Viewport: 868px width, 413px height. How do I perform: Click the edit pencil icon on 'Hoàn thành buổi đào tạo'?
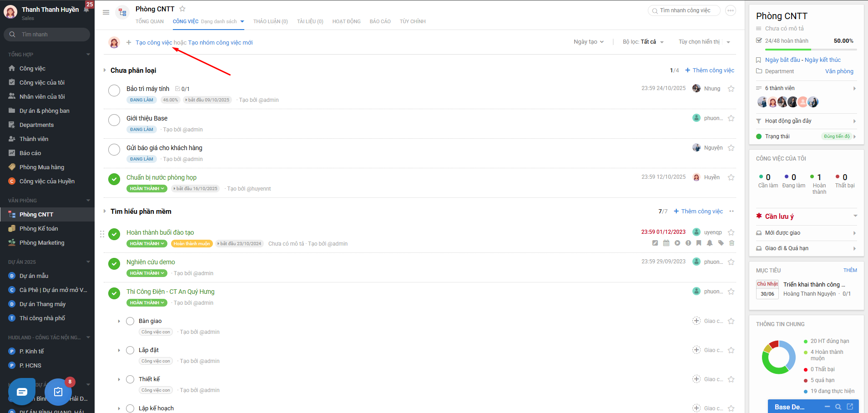point(655,243)
